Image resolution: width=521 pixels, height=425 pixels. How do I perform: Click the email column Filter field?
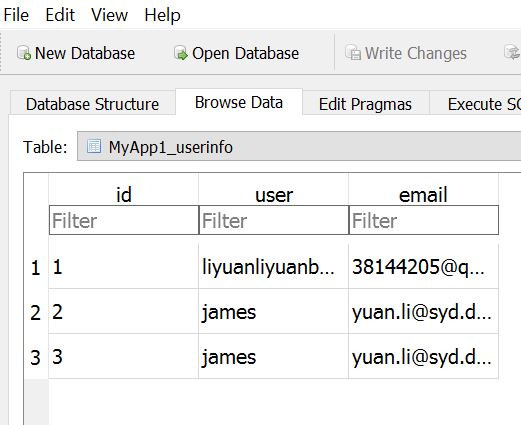[x=424, y=220]
